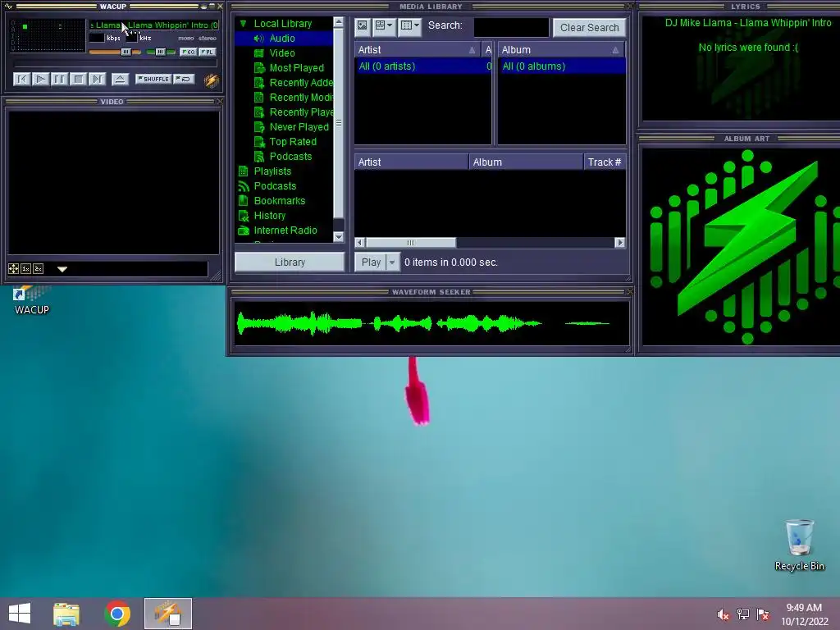Select Audio in Local Library
Image resolution: width=840 pixels, height=630 pixels.
282,39
